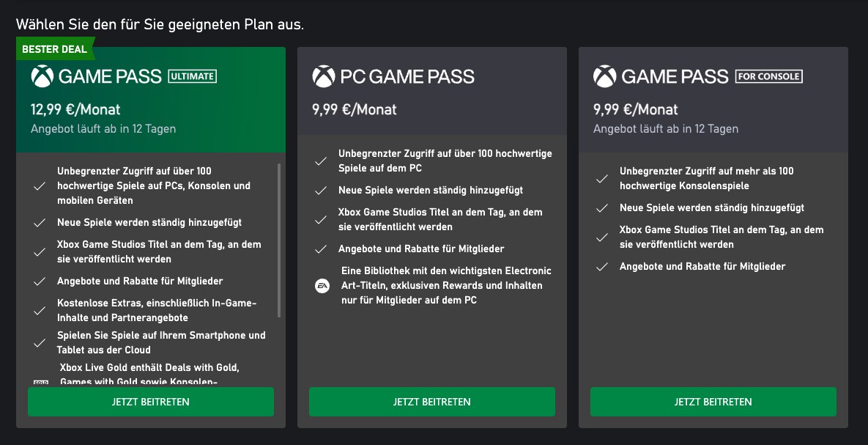Click the Xbox logo on the PC Game Pass card
Image resolution: width=868 pixels, height=445 pixels.
coord(322,76)
